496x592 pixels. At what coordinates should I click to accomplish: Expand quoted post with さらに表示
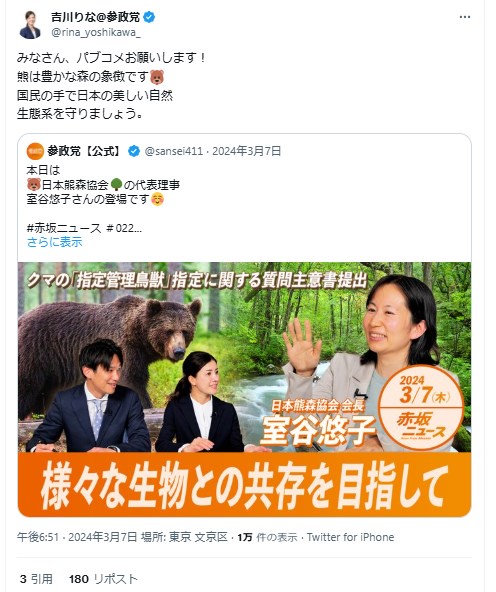(x=54, y=242)
